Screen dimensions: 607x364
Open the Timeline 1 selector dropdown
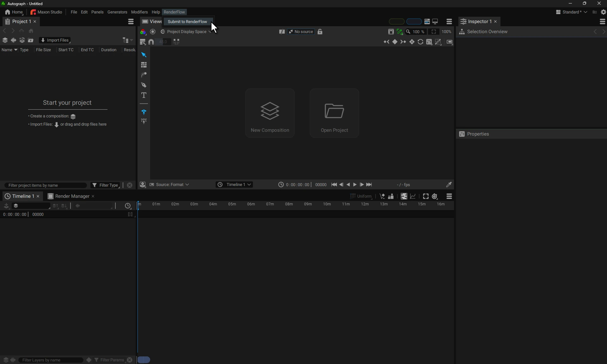234,185
